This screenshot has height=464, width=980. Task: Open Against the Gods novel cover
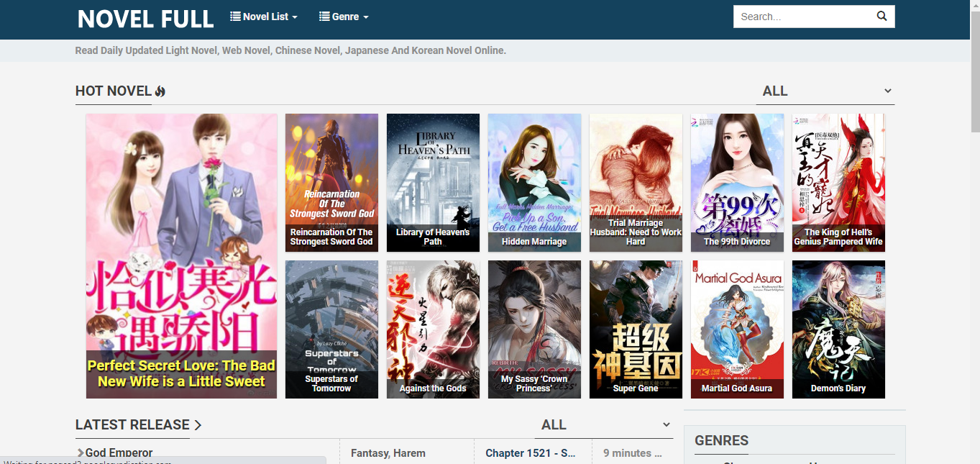click(x=433, y=329)
